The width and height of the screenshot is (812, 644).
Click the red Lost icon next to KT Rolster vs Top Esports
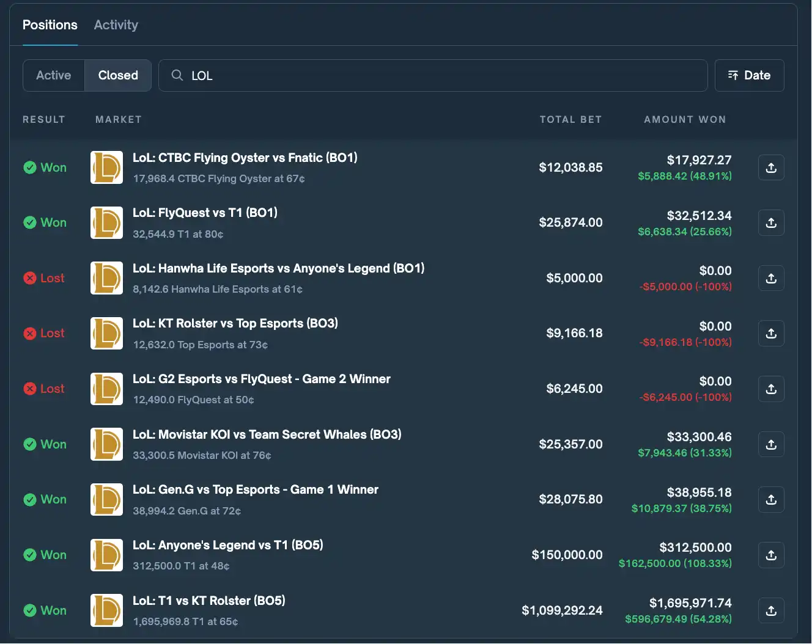[30, 333]
